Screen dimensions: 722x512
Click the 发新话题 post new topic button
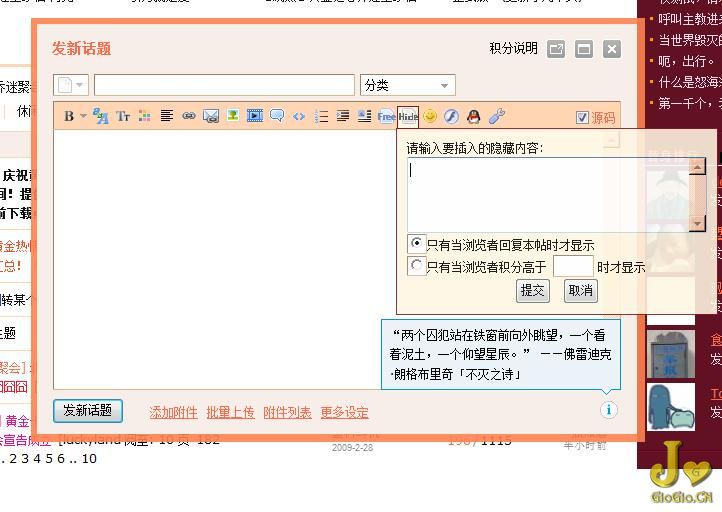pos(88,411)
